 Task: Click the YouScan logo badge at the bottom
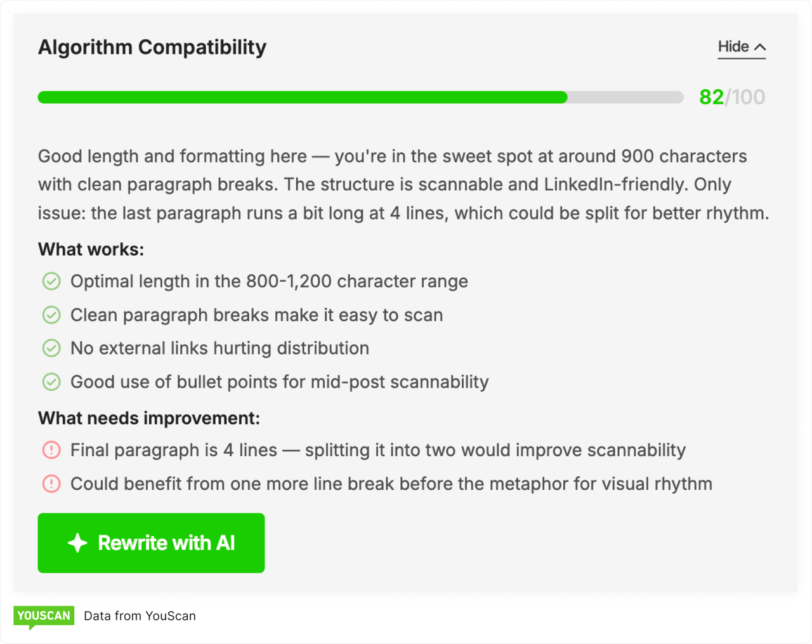[43, 615]
